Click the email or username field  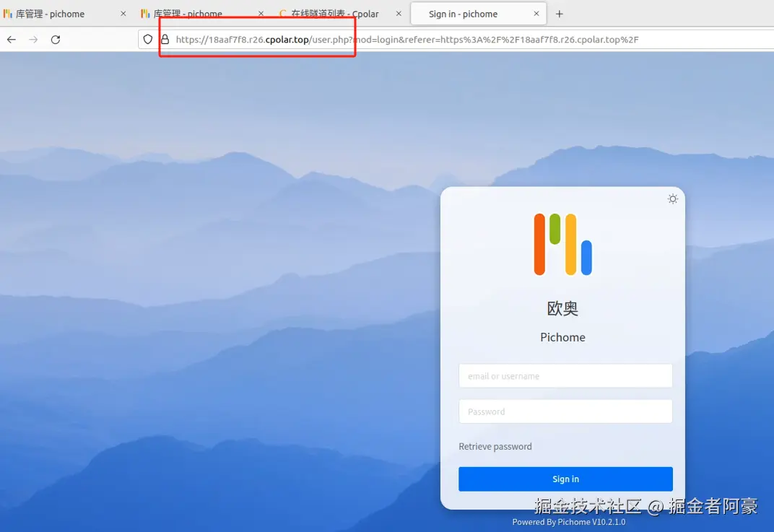coord(565,376)
